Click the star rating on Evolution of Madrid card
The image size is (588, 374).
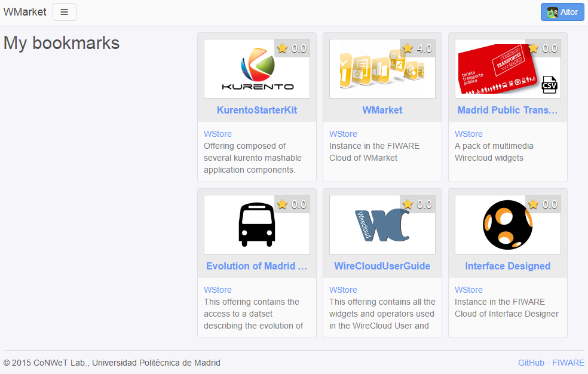tap(292, 204)
